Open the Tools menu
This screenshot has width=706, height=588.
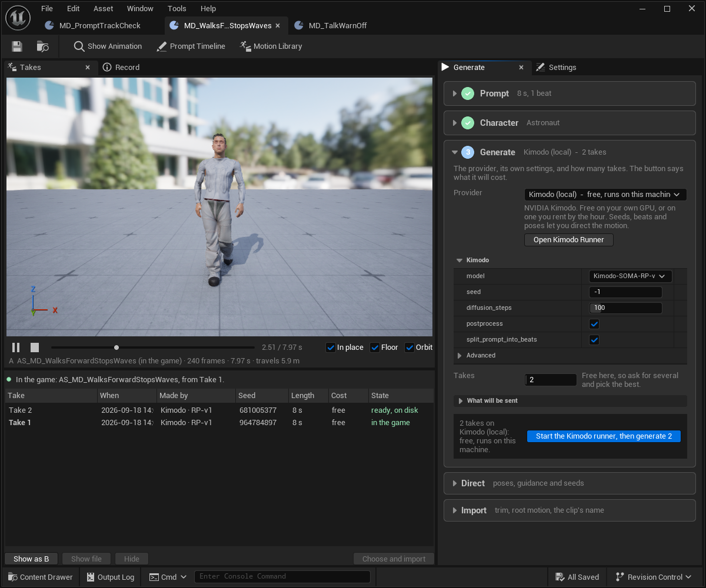(x=176, y=9)
